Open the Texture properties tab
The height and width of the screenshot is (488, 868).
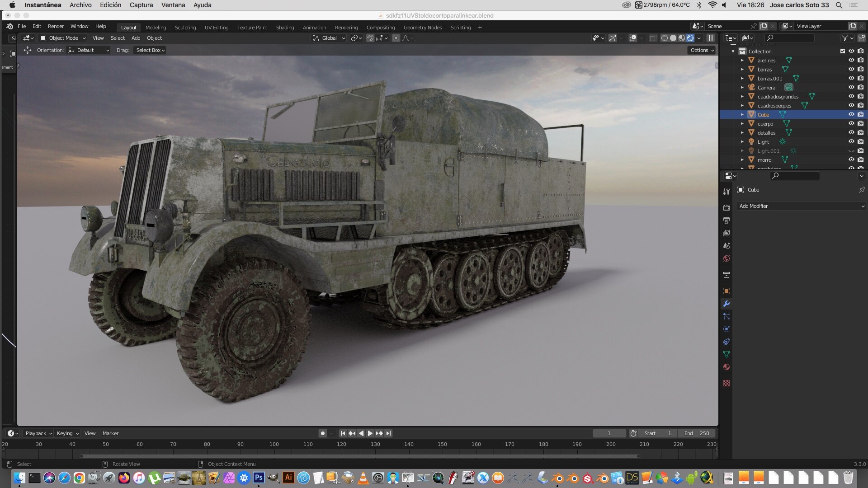[x=726, y=383]
